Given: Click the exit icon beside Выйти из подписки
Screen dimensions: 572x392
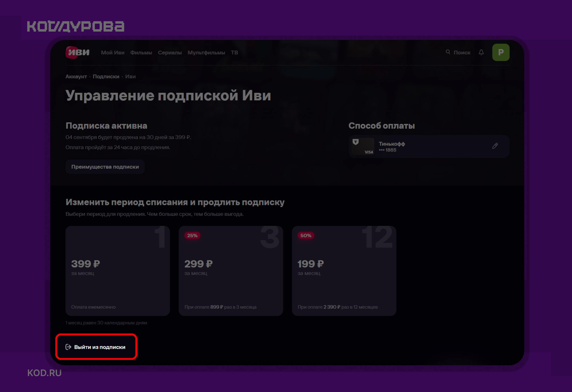Looking at the screenshot, I should pyautogui.click(x=68, y=347).
